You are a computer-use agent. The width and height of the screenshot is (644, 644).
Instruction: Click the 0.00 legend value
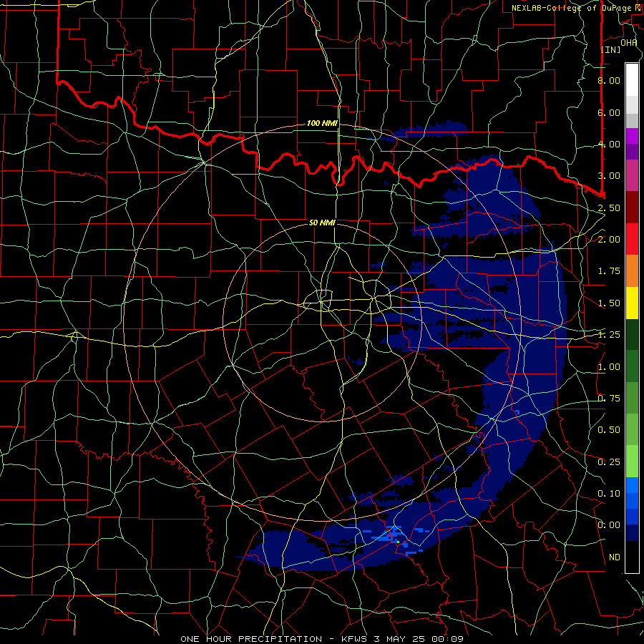609,525
